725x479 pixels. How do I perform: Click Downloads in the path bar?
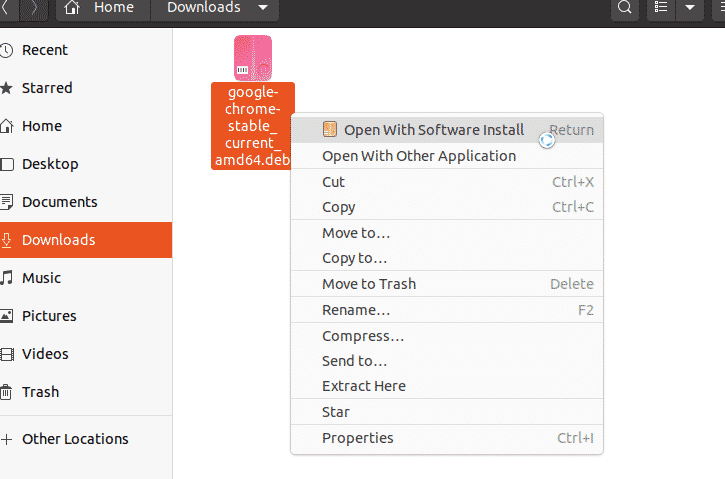tap(203, 7)
